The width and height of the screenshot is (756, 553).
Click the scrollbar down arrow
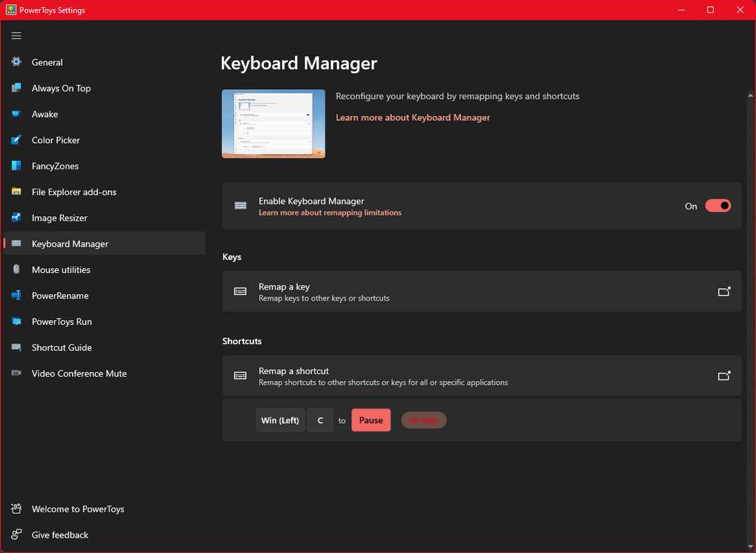(x=750, y=547)
